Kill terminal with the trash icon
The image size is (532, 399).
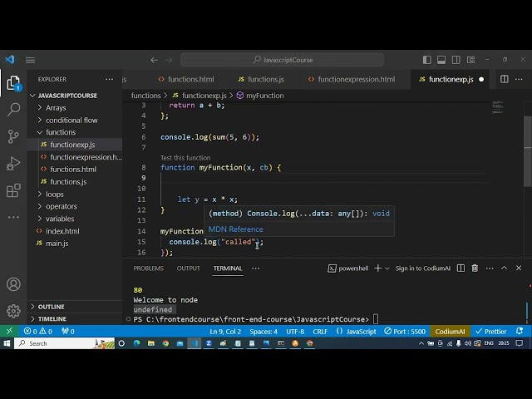pyautogui.click(x=475, y=268)
